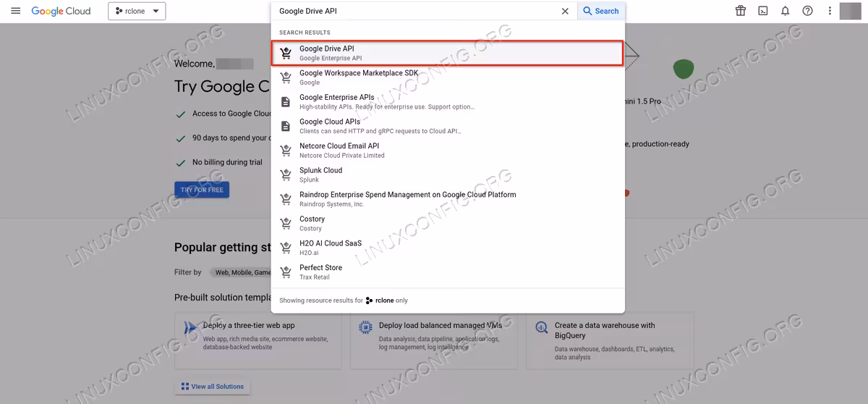
Task: Click the 'Showing resource results for' text
Action: click(321, 300)
